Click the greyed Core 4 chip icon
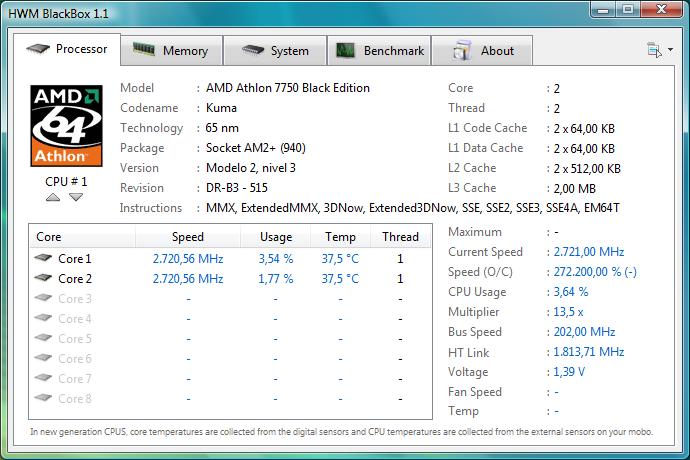The image size is (690, 460). 44,318
